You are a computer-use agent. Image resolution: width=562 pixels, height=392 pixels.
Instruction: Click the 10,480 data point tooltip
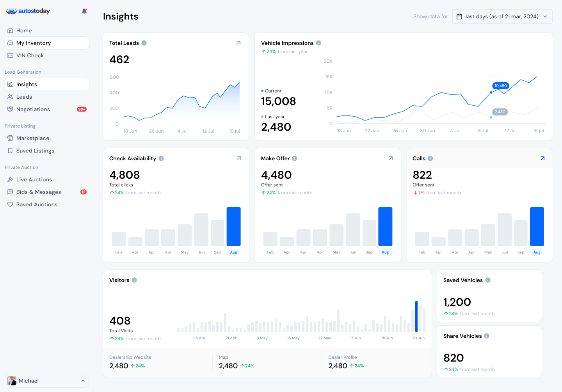click(501, 86)
